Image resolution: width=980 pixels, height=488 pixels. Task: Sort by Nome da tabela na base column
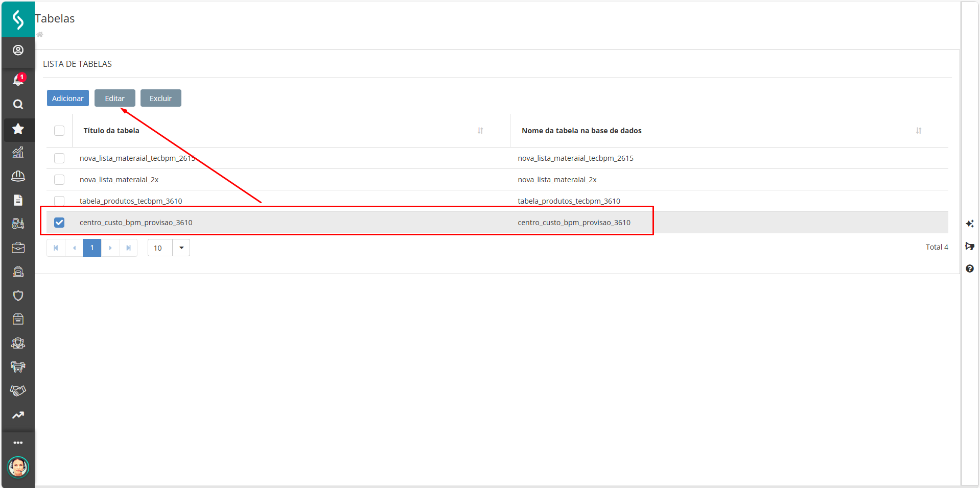(x=918, y=131)
